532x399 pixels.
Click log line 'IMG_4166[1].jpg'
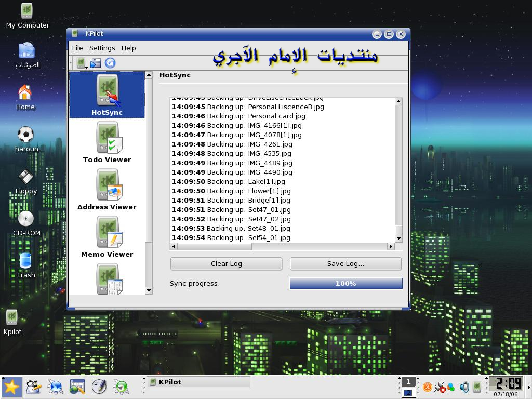tap(237, 126)
